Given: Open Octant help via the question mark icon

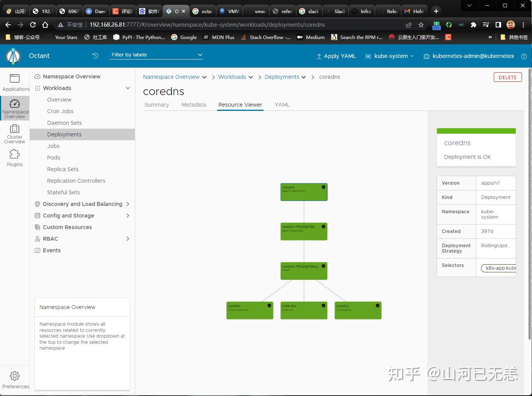Looking at the screenshot, I should click(x=524, y=56).
